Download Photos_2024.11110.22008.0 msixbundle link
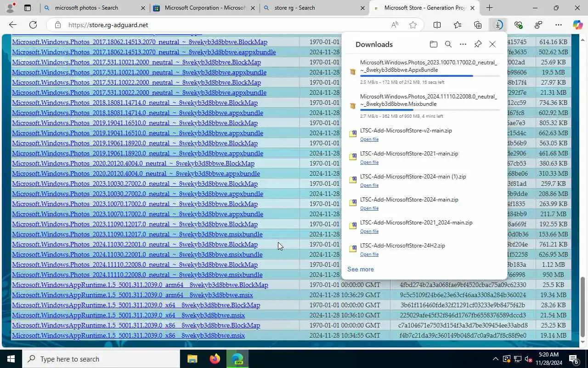588x368 pixels. [x=137, y=275]
